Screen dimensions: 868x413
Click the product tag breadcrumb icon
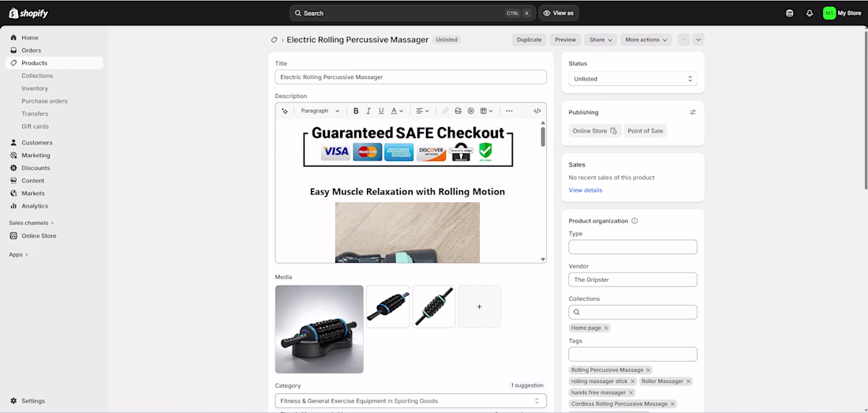(274, 39)
